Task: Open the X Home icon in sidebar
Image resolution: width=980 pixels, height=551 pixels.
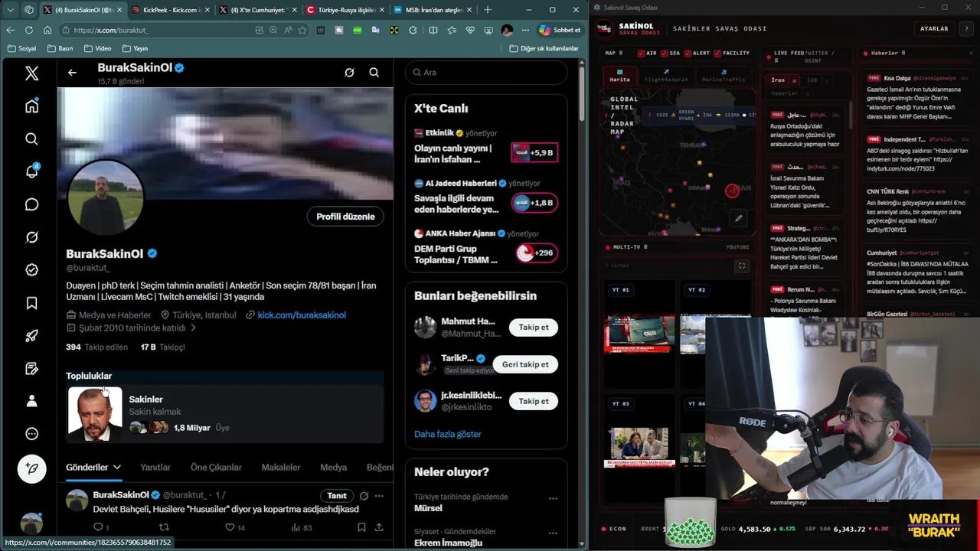Action: point(31,106)
